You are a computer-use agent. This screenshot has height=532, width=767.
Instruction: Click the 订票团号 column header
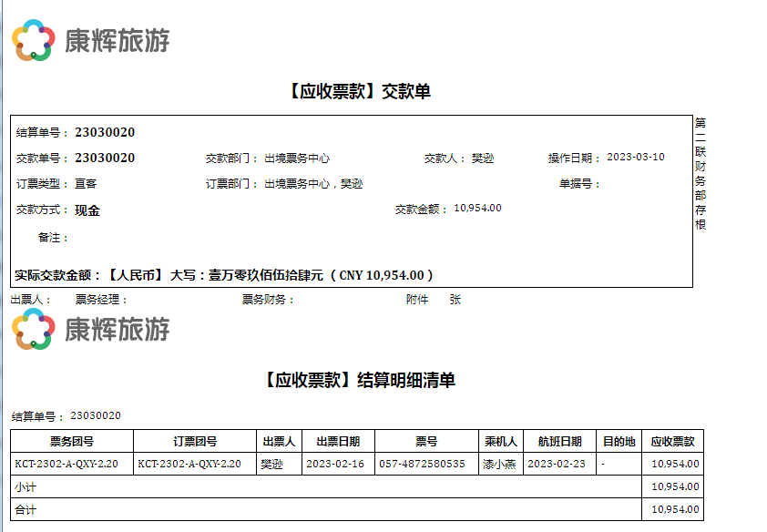pyautogui.click(x=195, y=441)
